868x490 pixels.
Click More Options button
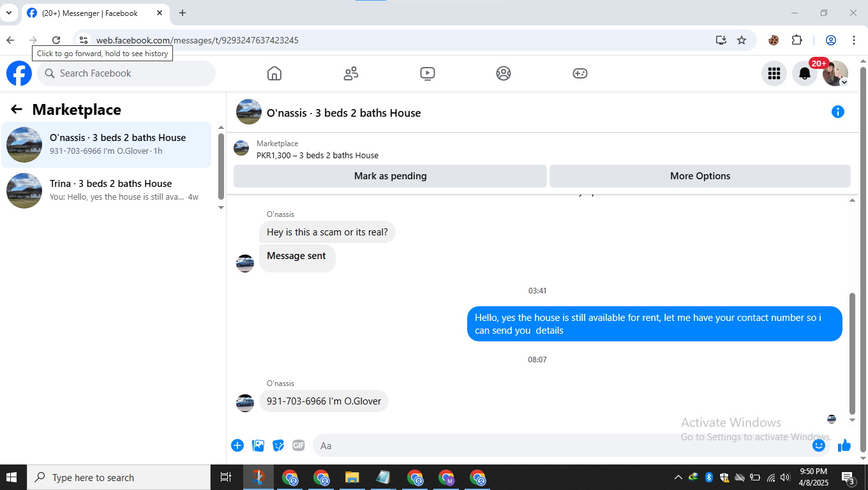(x=700, y=176)
